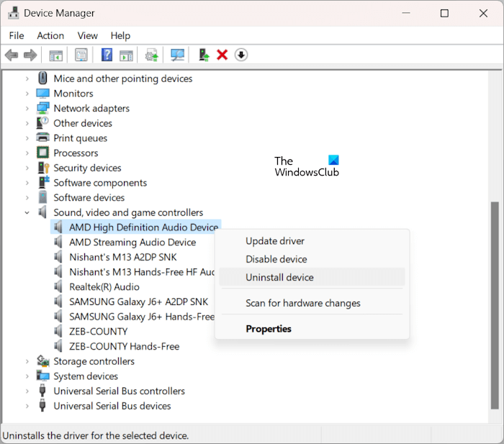Select AMD Streaming Audio Device
This screenshot has width=504, height=444.
(132, 243)
